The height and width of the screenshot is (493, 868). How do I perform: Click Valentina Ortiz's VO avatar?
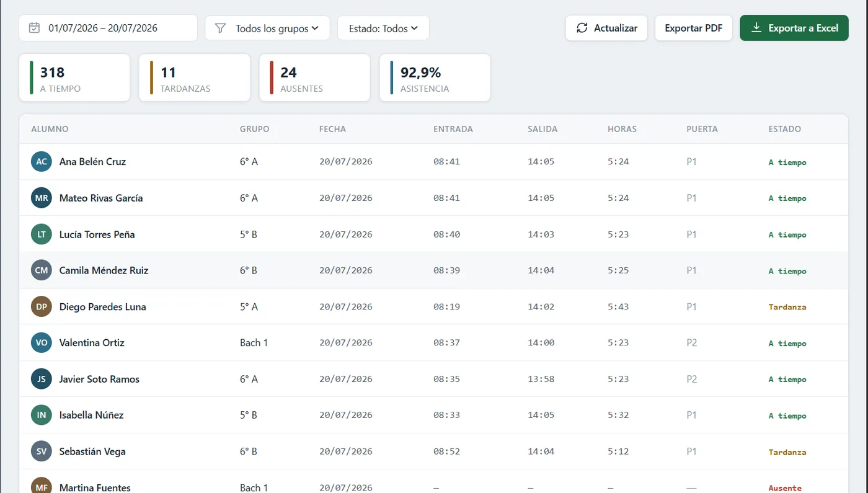42,343
